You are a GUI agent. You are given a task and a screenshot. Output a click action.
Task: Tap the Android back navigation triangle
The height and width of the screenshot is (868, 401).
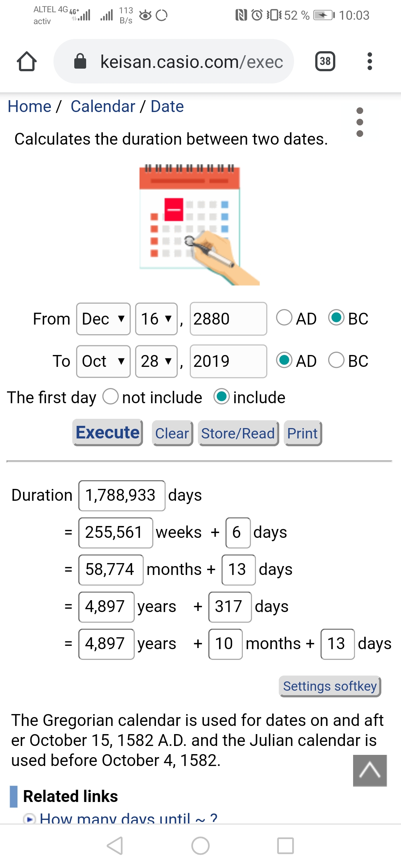(x=115, y=846)
